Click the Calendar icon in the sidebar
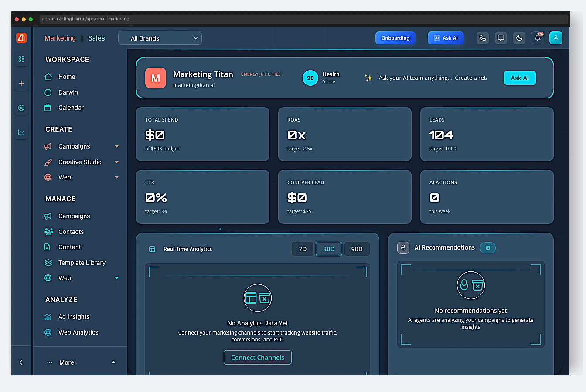 click(48, 108)
